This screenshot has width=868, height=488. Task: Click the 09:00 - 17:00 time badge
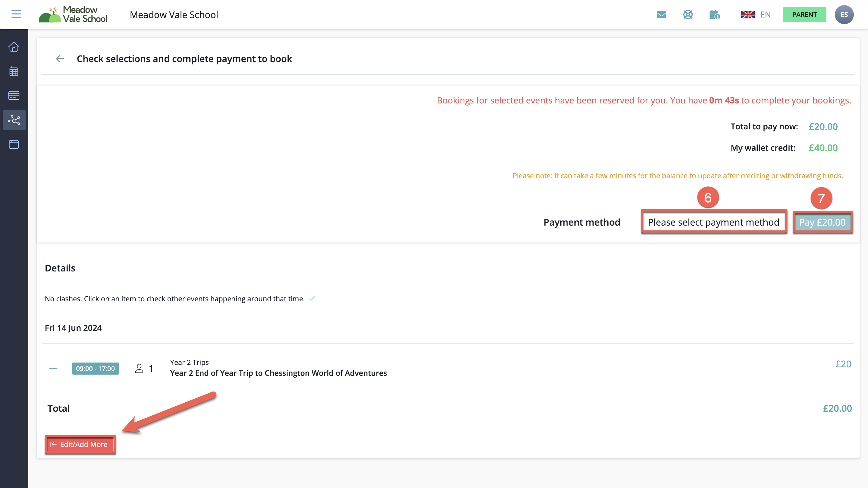(95, 368)
